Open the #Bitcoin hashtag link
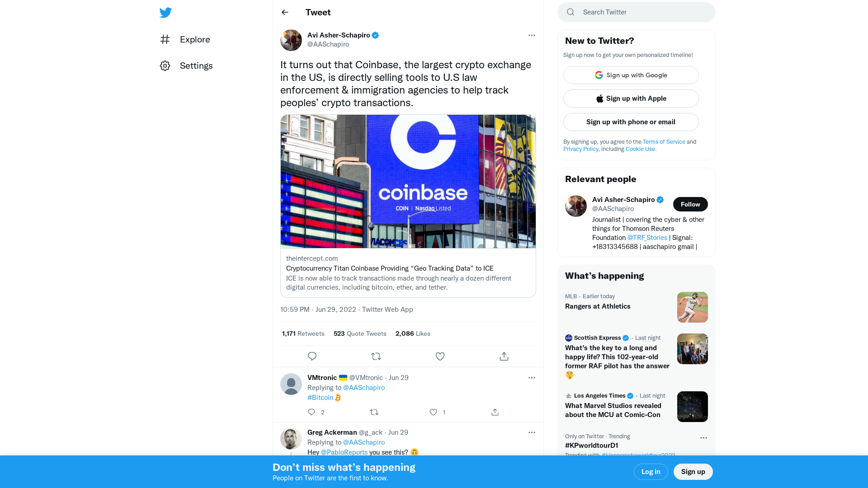 click(320, 397)
